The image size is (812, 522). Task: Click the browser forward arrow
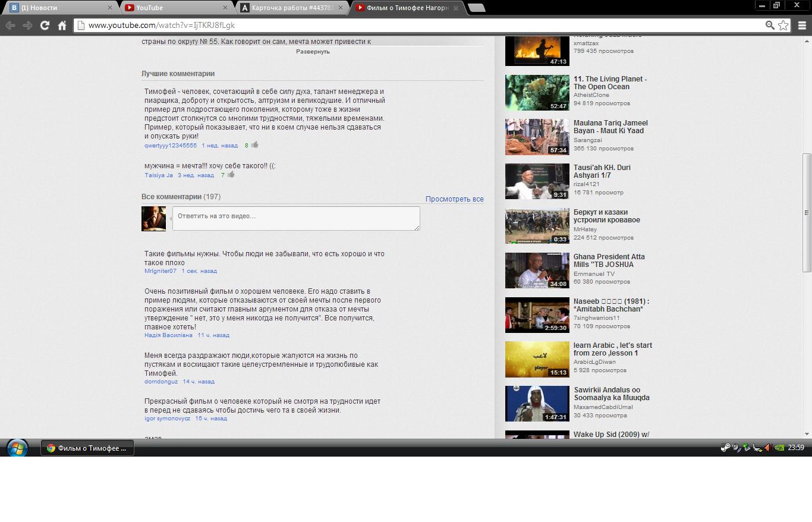27,25
